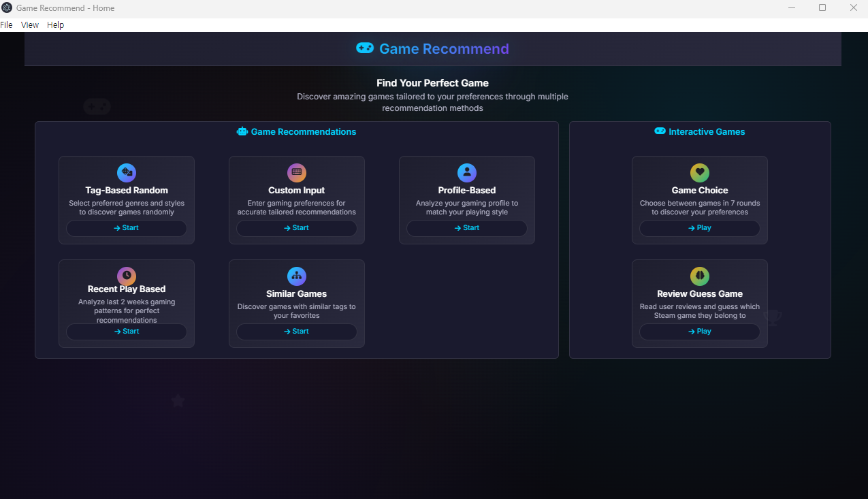
Task: Click the gamepad icon beside Interactive Games
Action: click(658, 131)
